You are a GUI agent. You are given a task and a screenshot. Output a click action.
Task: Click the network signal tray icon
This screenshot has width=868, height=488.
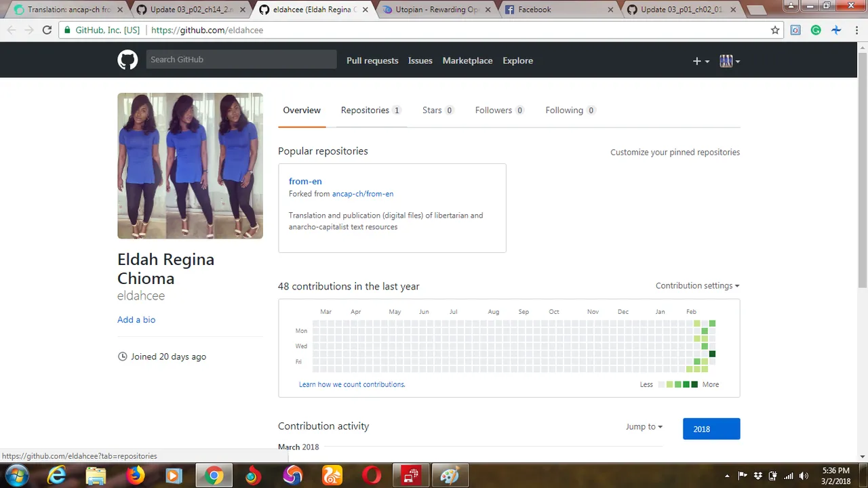coord(788,476)
